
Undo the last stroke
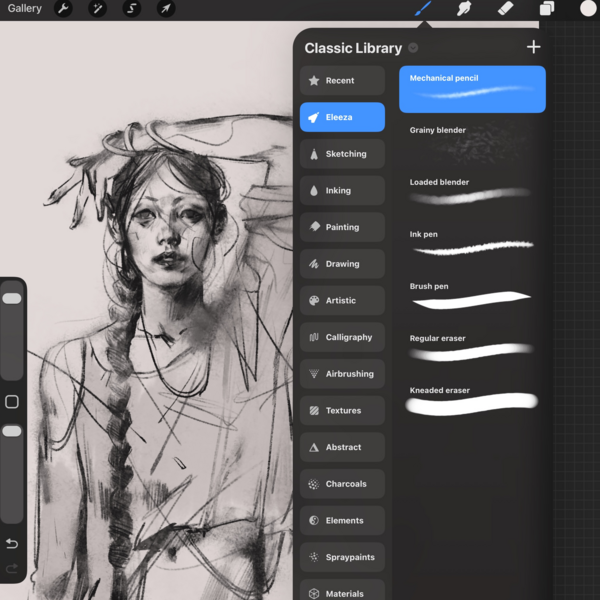point(12,543)
